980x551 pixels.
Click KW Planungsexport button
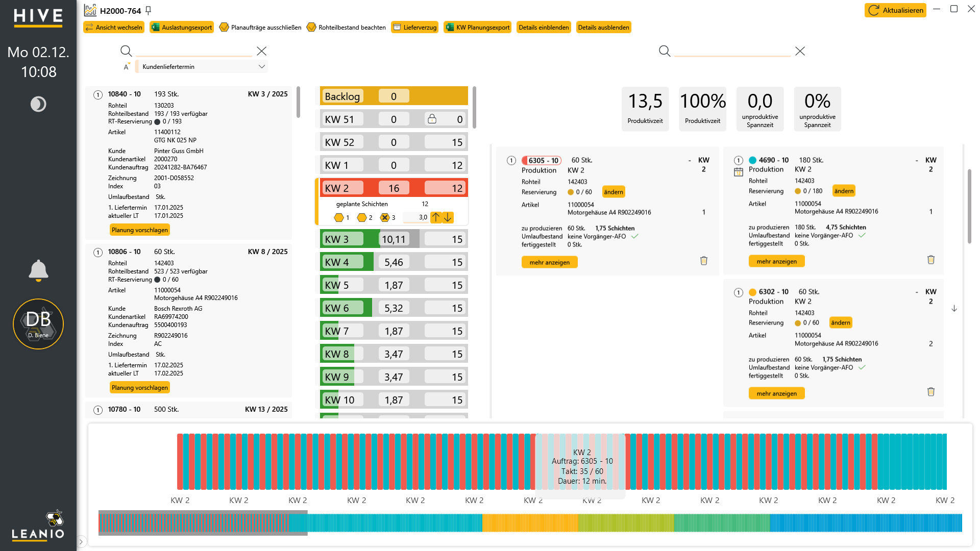click(x=478, y=28)
